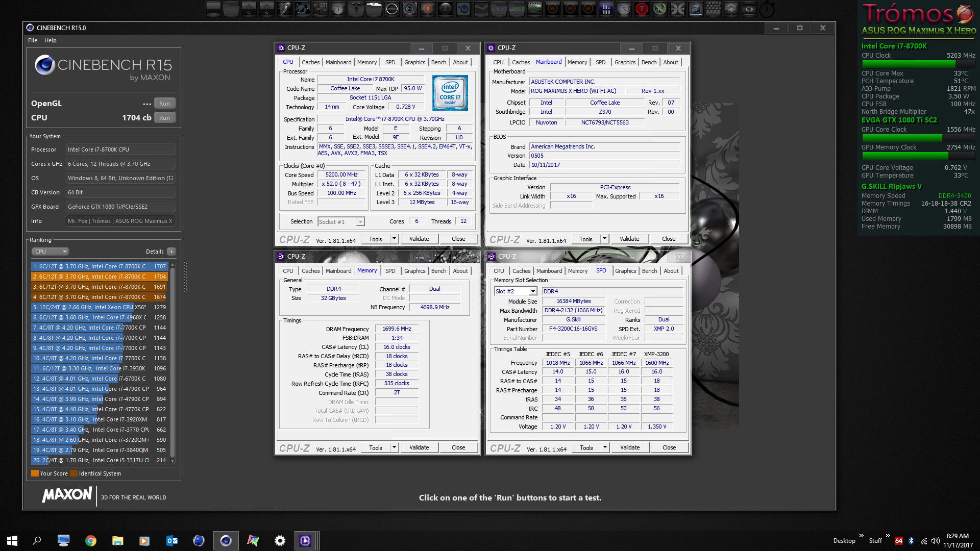Open Tools dropdown arrow in Memory window

click(x=394, y=447)
